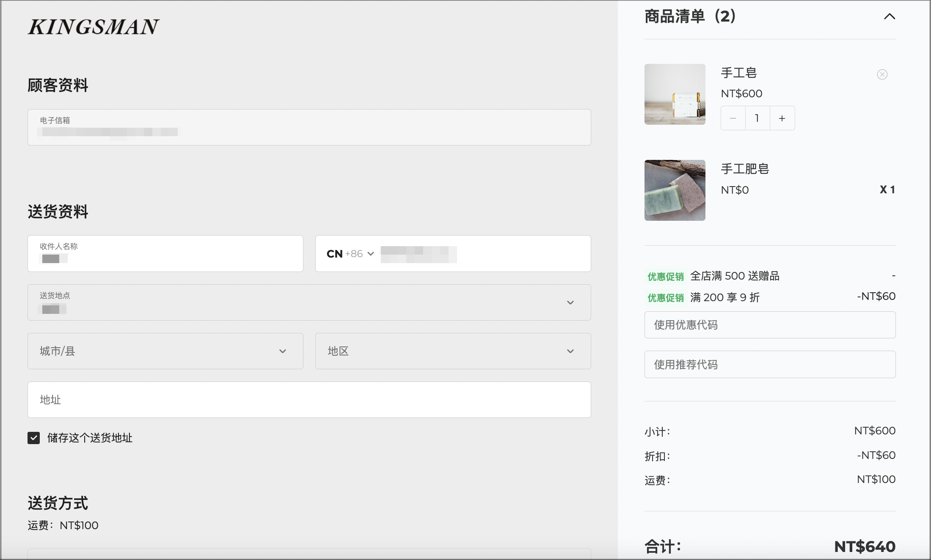Toggle the 储存这个送货地址 checkbox

pos(34,438)
